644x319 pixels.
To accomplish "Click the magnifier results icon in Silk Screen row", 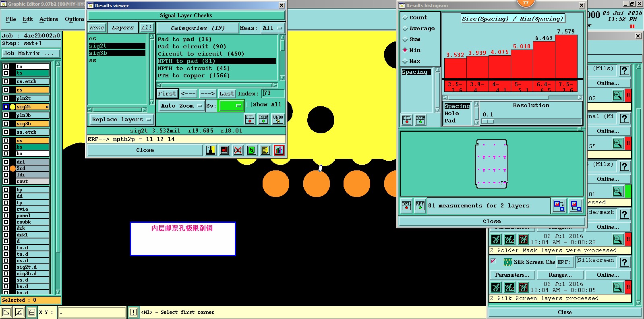I will [618, 287].
